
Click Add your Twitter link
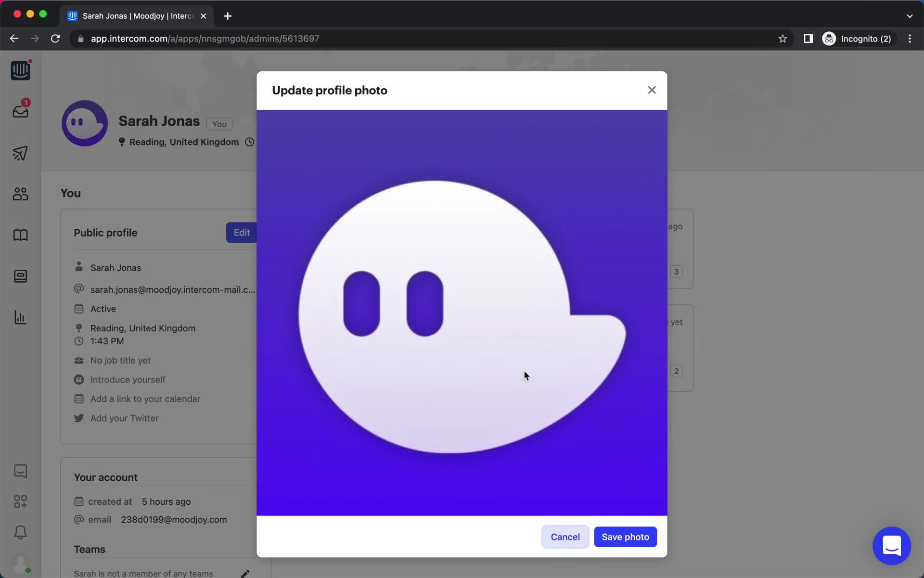[x=124, y=418]
